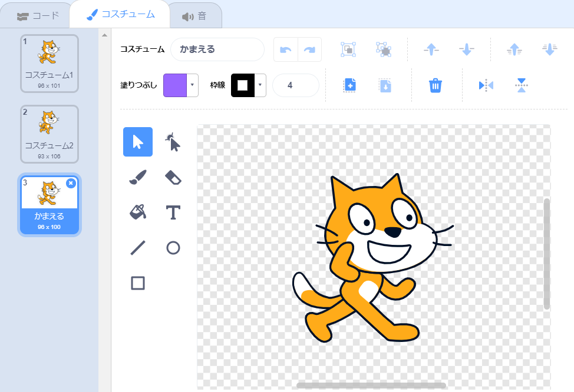Click the costume name field かまえる

point(217,49)
